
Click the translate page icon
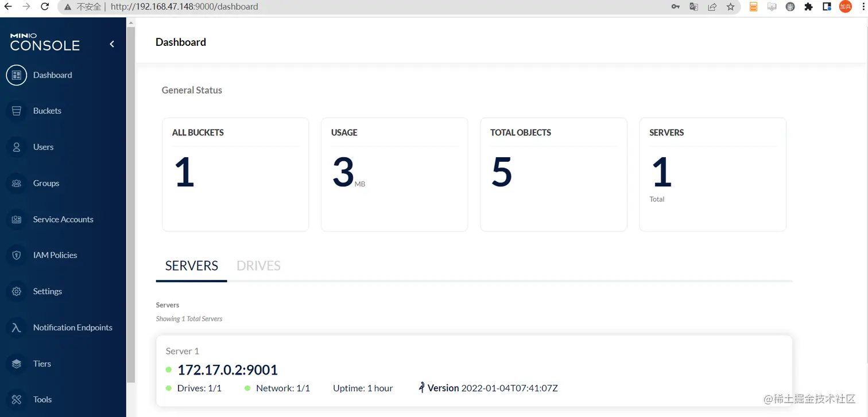(x=694, y=7)
